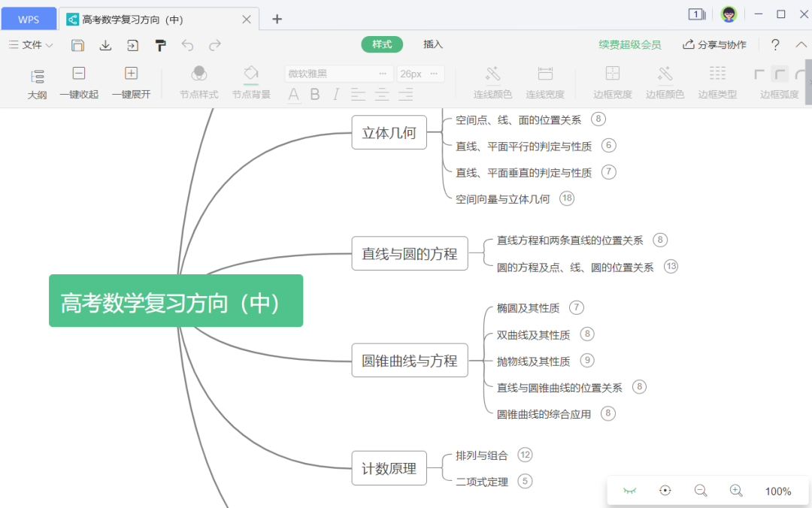The height and width of the screenshot is (508, 812).
Task: Zoom out using the magnifier minus icon
Action: pyautogui.click(x=701, y=491)
